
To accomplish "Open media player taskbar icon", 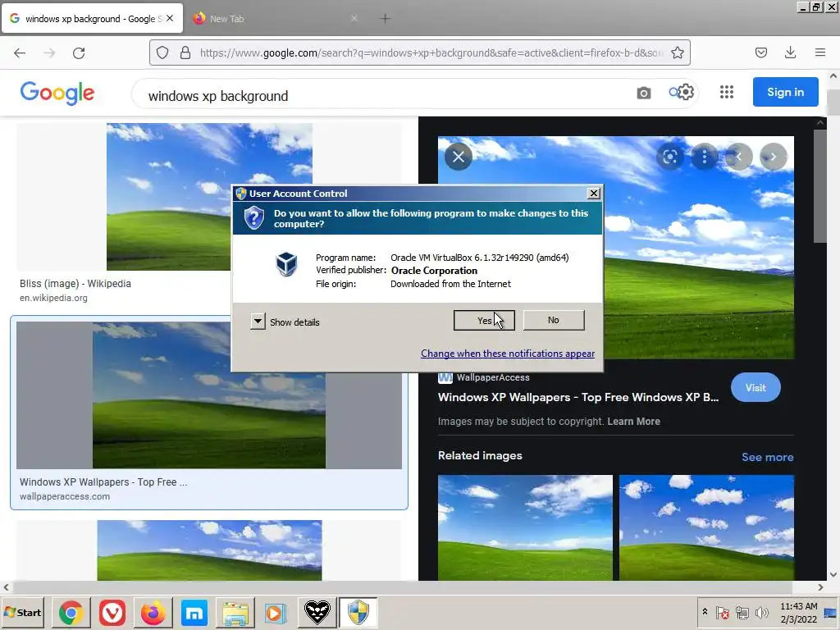I will point(276,612).
